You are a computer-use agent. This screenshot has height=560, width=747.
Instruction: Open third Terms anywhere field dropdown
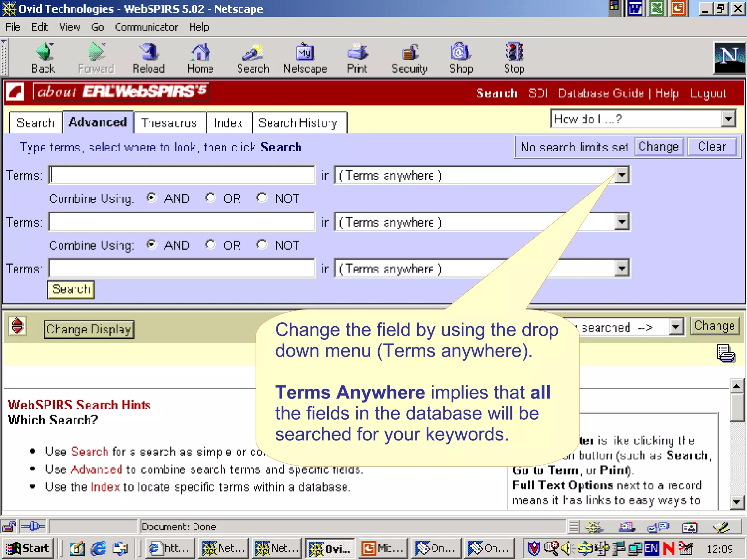[622, 268]
